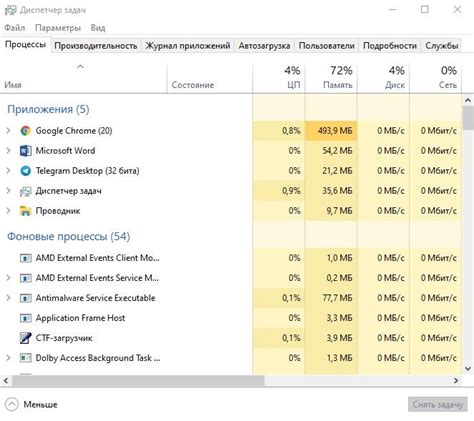Select the CTF-загрузчик row name

click(64, 338)
